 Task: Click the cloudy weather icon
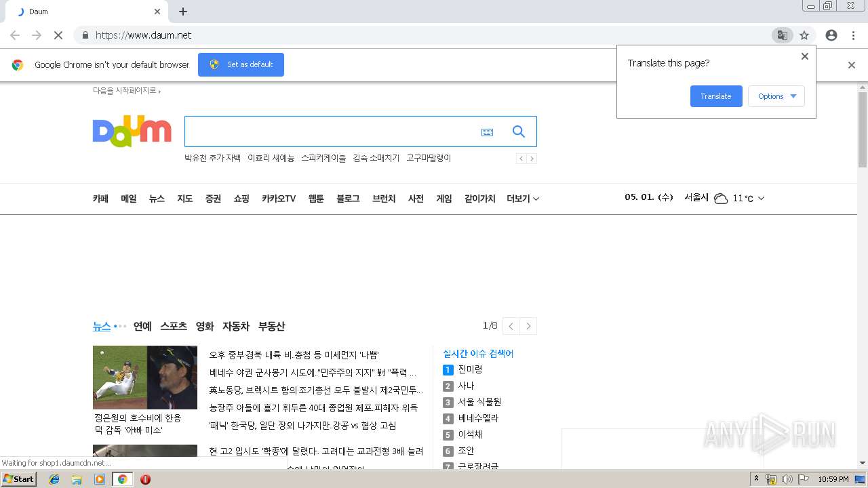pyautogui.click(x=721, y=199)
